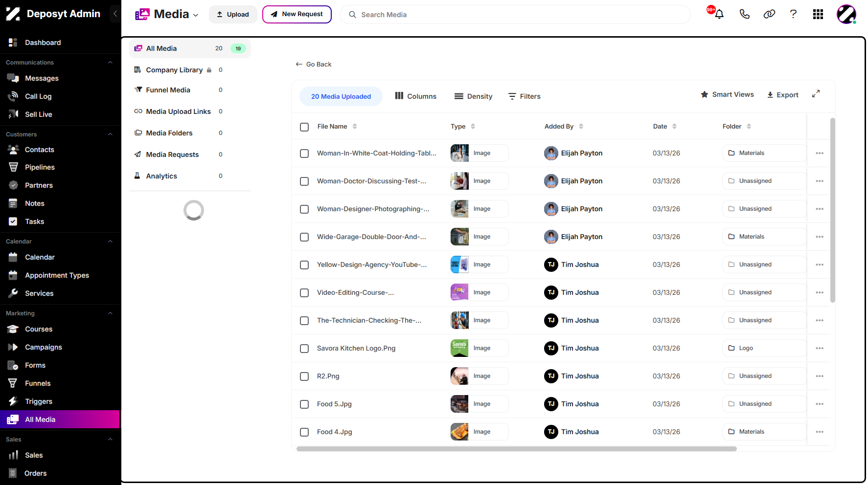Expand the table to fullscreen
The height and width of the screenshot is (485, 868).
(x=816, y=94)
